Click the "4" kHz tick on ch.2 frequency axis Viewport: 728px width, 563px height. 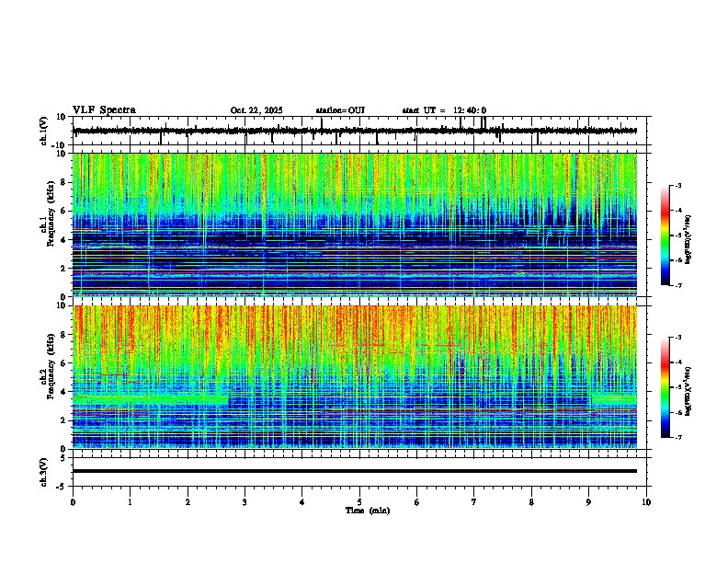click(x=64, y=392)
